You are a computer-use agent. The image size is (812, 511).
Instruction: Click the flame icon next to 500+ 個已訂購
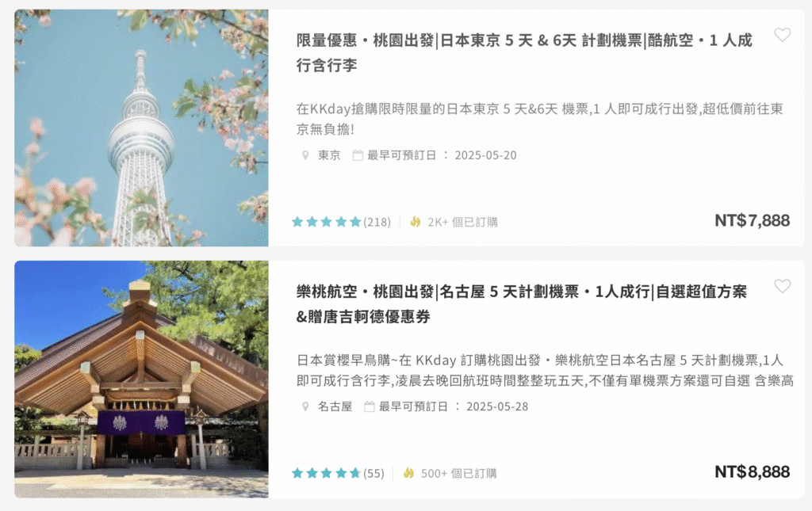[x=408, y=473]
